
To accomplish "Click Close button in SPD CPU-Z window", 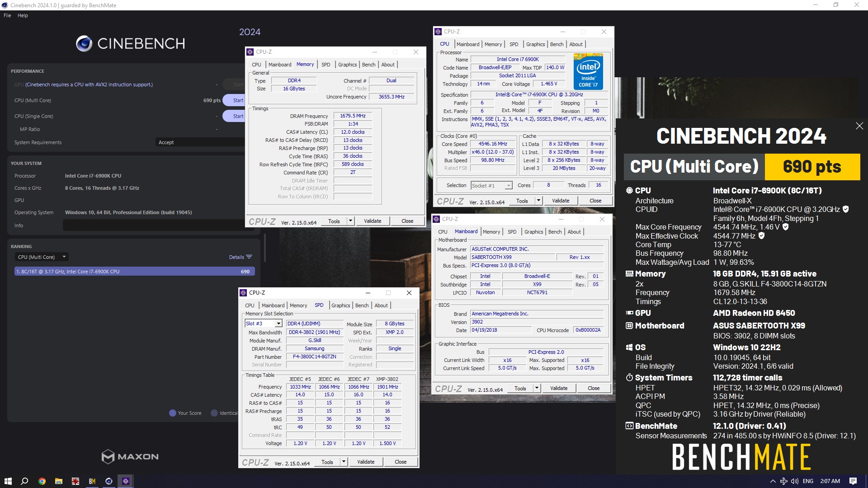I will click(401, 462).
